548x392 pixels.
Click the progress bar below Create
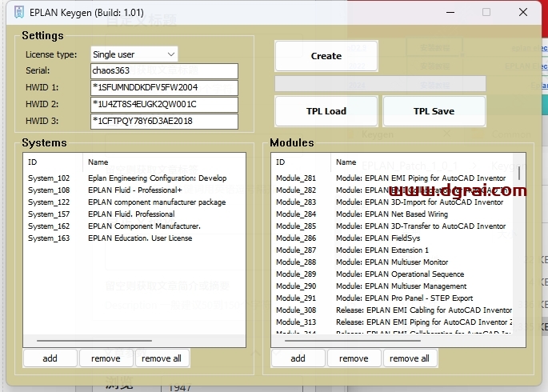380,84
